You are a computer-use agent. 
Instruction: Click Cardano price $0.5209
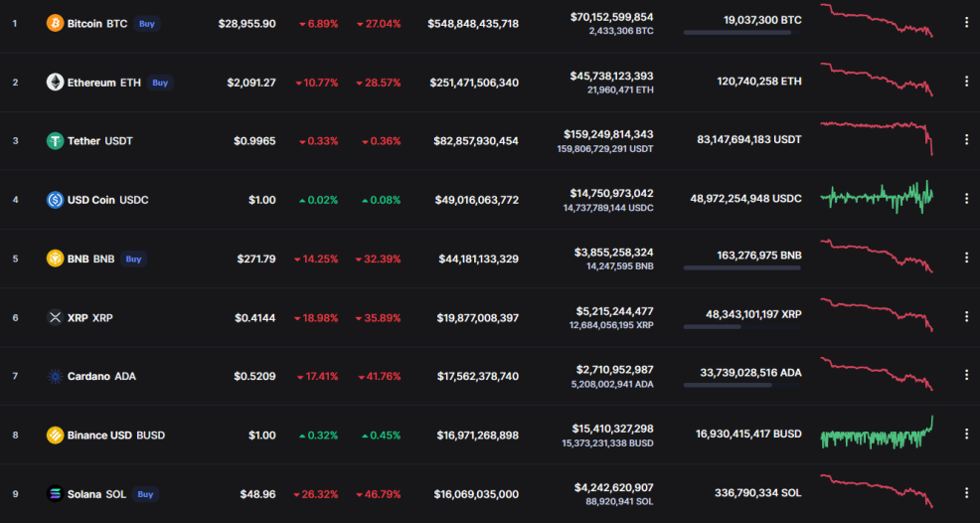tap(254, 376)
